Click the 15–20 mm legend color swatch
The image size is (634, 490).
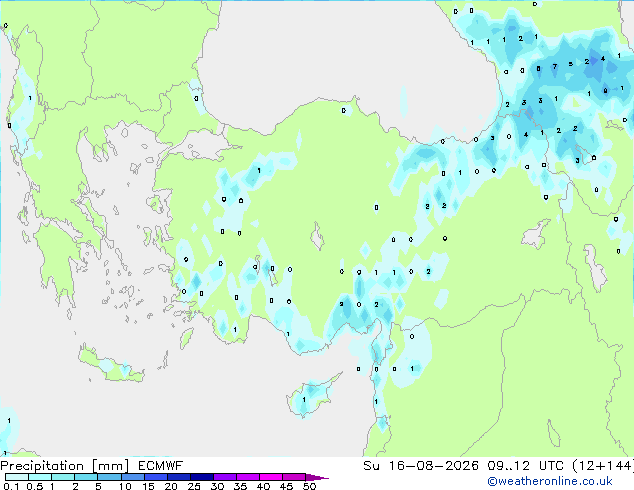click(155, 477)
